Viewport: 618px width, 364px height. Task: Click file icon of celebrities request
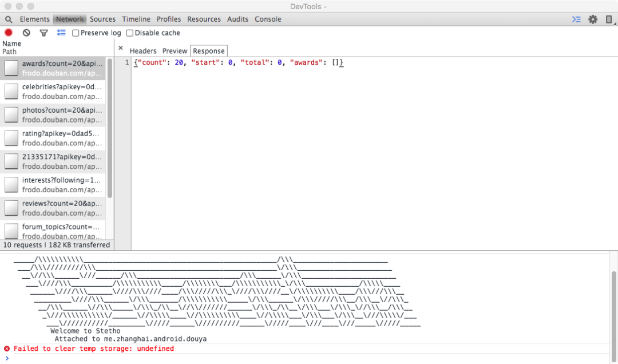[x=11, y=92]
